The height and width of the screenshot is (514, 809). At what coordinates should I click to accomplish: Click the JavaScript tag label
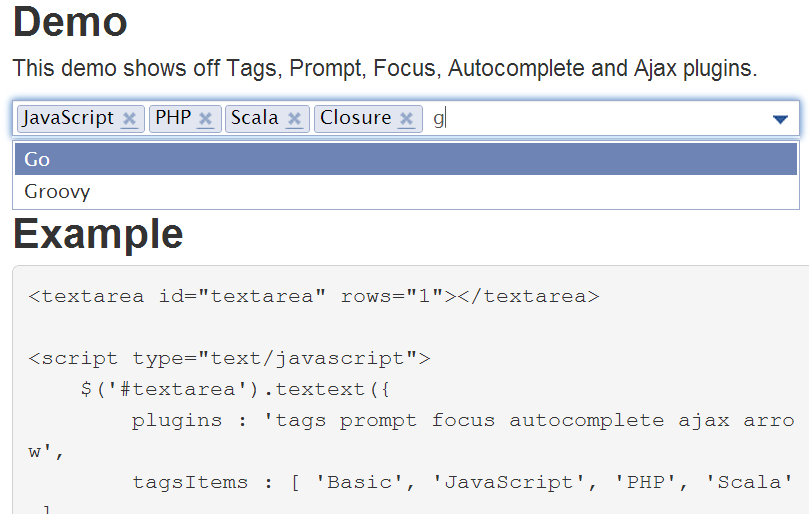point(68,118)
